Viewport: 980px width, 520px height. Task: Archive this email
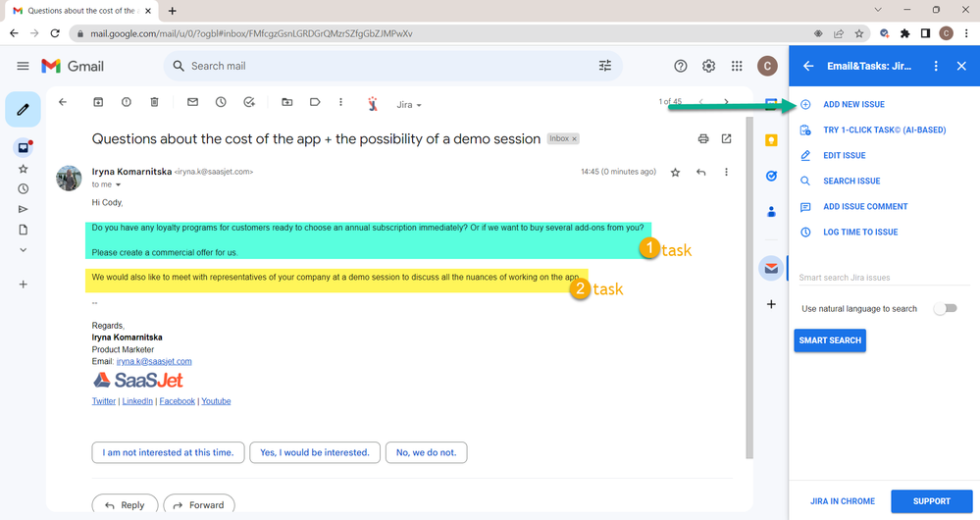(98, 102)
